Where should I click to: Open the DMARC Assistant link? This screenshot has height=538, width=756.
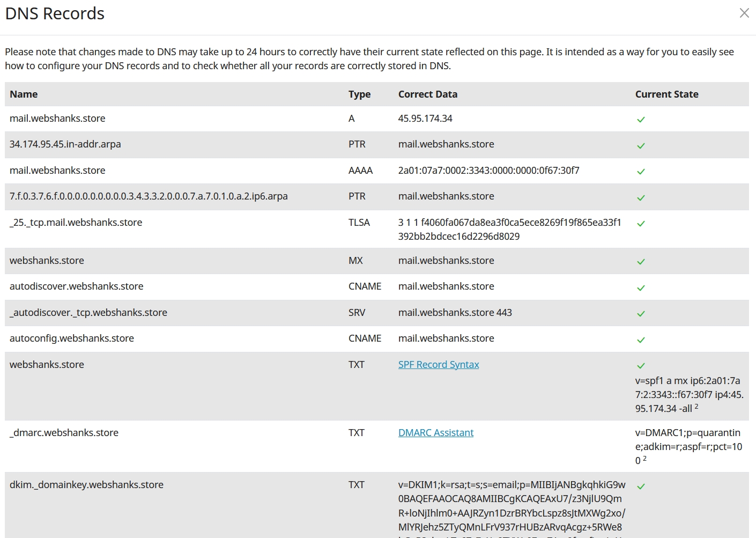[x=435, y=433]
